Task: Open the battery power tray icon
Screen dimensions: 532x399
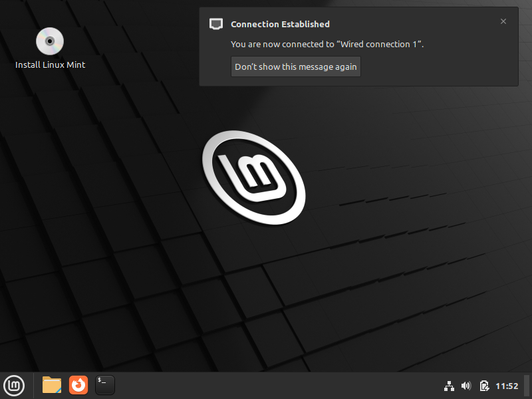Action: click(x=484, y=386)
